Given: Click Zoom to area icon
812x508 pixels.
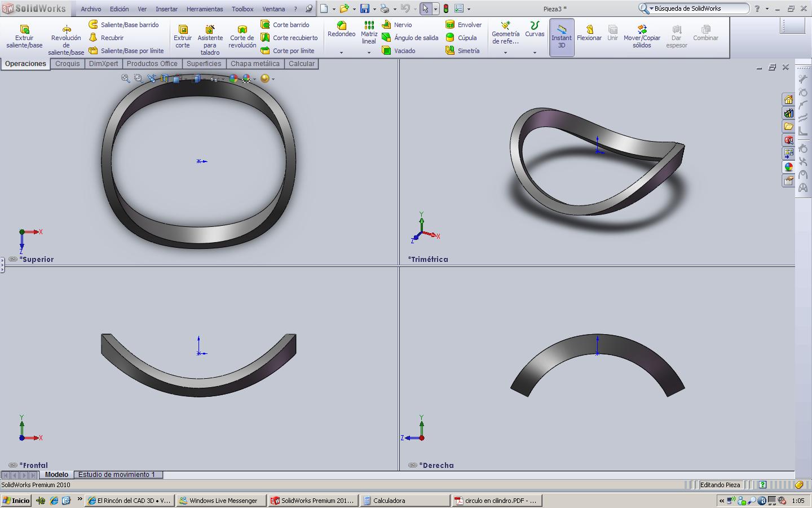Looking at the screenshot, I should 138,78.
